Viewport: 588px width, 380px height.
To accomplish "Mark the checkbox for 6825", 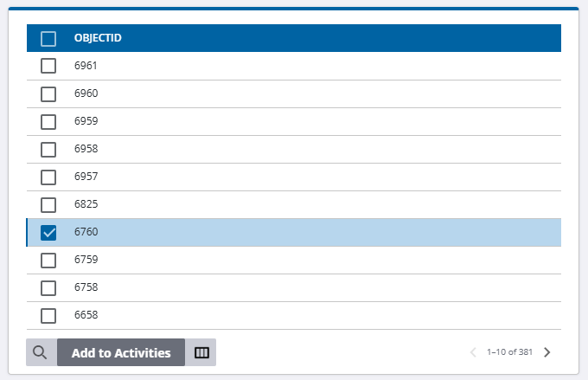I will click(x=48, y=204).
